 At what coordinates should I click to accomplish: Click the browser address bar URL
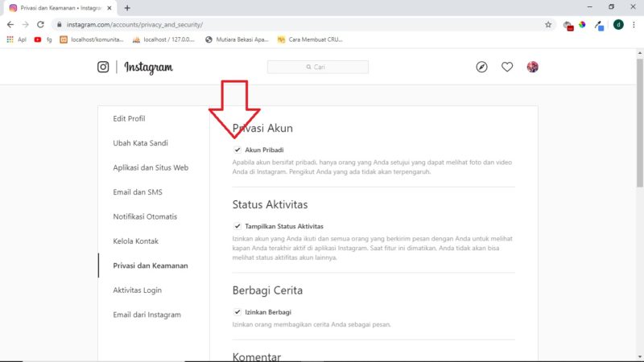[x=134, y=25]
